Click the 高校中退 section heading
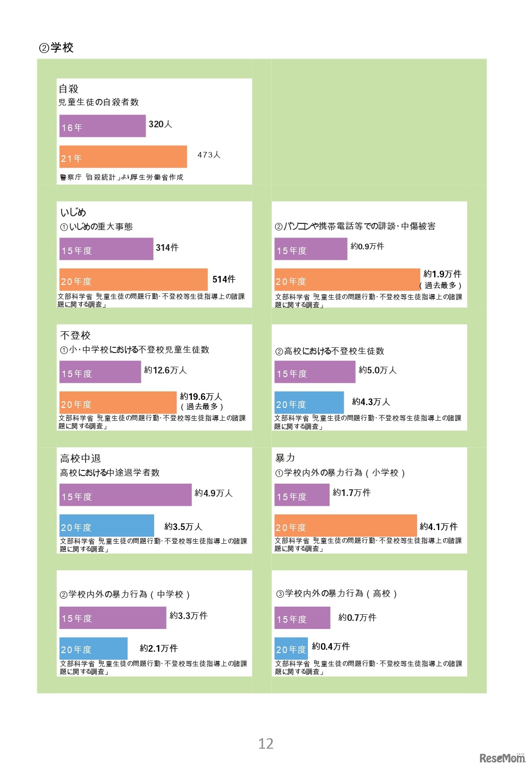Screen dimensions: 532x769 [x=80, y=458]
